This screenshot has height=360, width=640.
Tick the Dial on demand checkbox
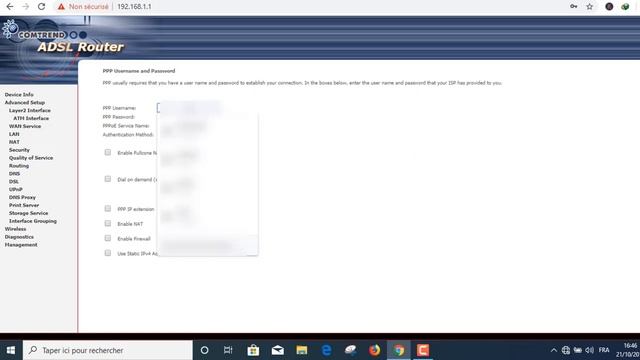click(108, 179)
